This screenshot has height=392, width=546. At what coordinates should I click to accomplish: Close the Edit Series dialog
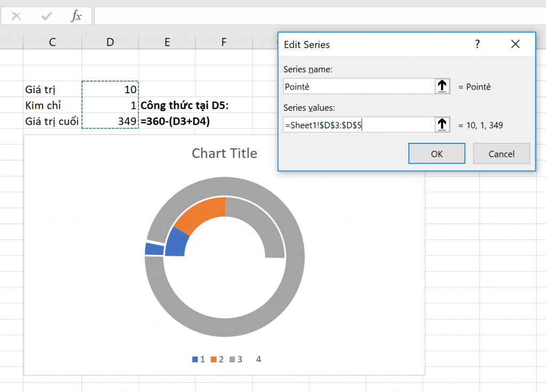[515, 44]
